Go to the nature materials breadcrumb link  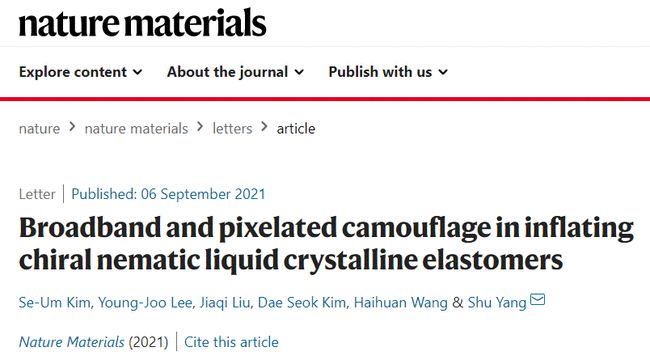(x=136, y=129)
